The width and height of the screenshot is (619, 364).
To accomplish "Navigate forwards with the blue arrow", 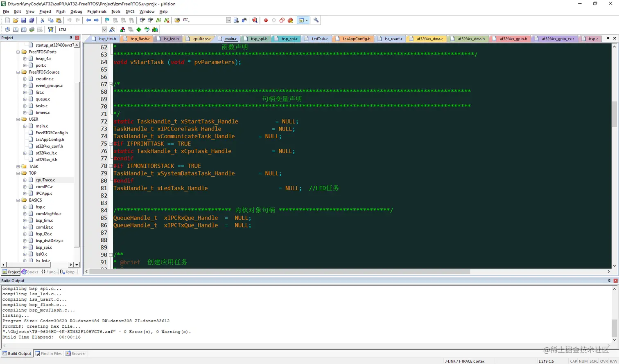I will click(97, 20).
